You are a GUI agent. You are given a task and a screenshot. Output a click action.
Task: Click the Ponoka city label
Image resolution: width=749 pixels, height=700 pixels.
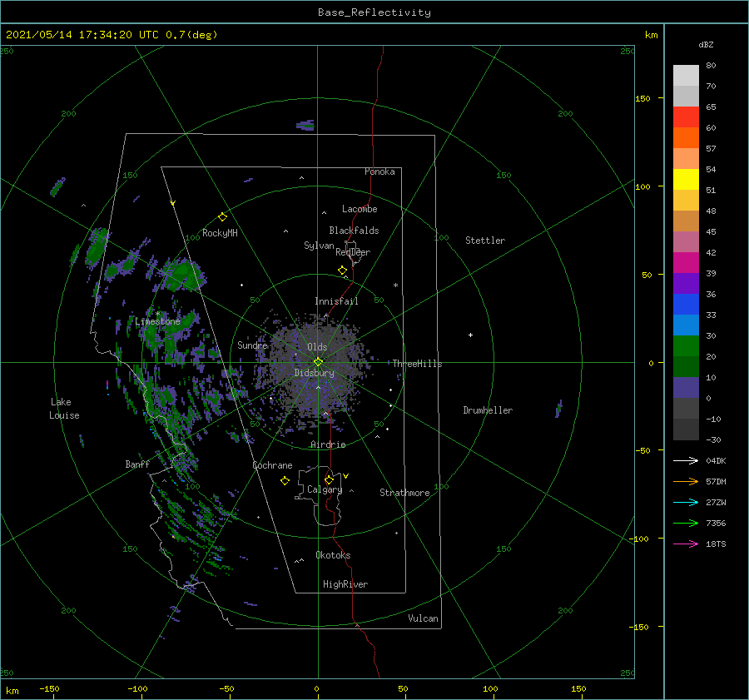(x=379, y=171)
